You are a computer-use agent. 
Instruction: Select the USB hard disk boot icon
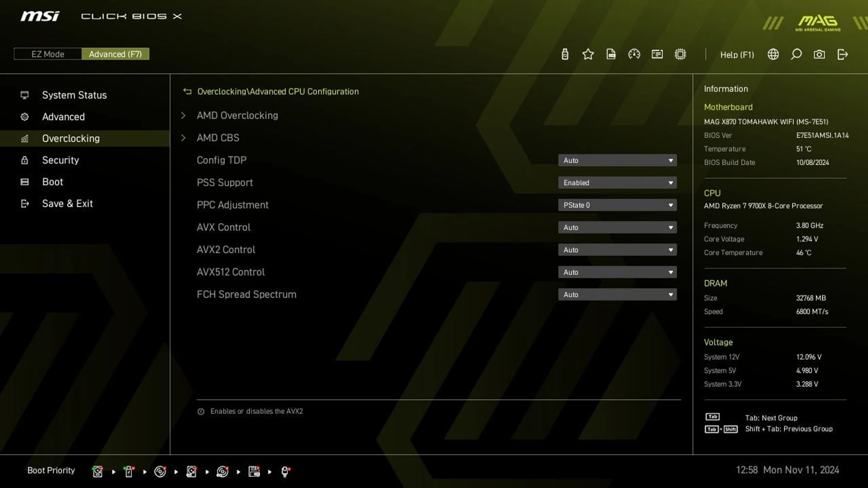click(x=192, y=471)
